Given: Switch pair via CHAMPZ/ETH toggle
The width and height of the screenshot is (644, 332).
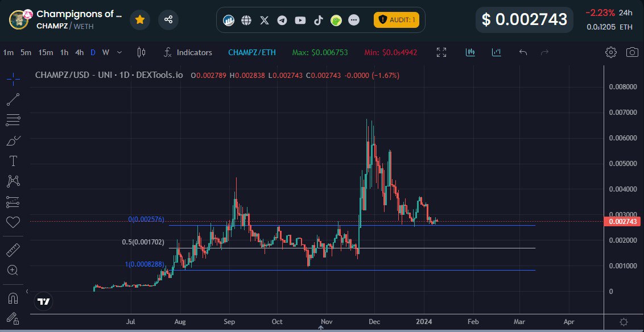Looking at the screenshot, I should [252, 52].
